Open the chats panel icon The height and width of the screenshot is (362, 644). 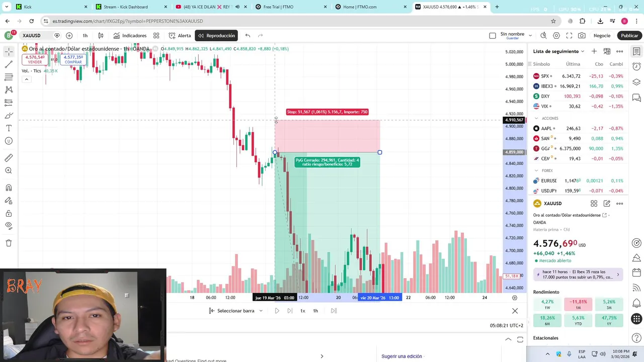[x=636, y=98]
